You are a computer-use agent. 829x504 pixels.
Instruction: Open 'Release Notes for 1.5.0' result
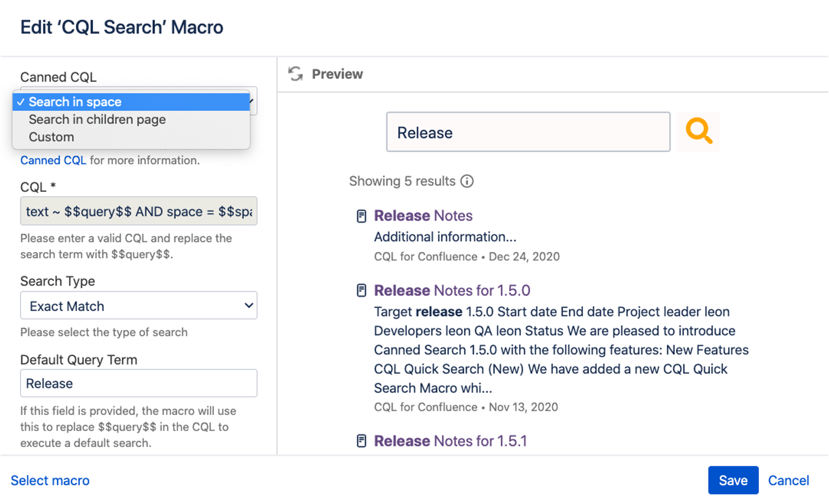[x=452, y=291]
